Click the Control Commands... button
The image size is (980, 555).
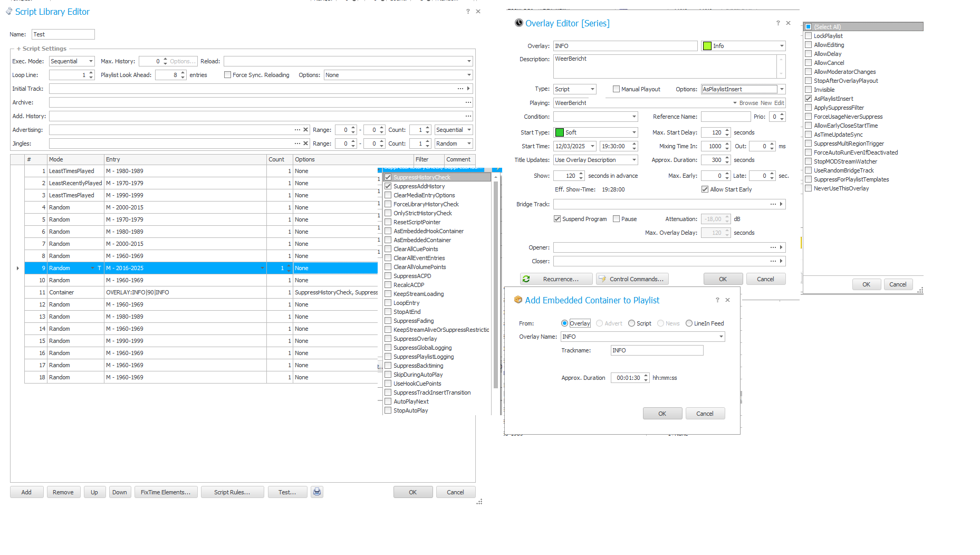[632, 279]
